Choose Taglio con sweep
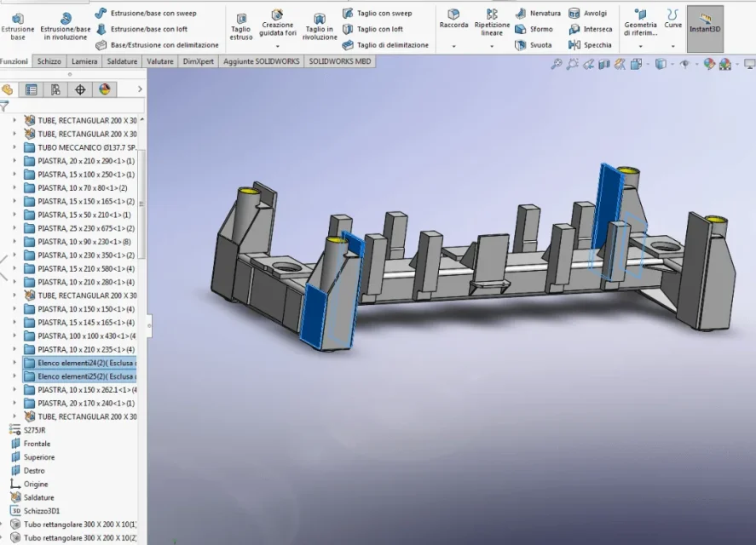 click(x=378, y=14)
